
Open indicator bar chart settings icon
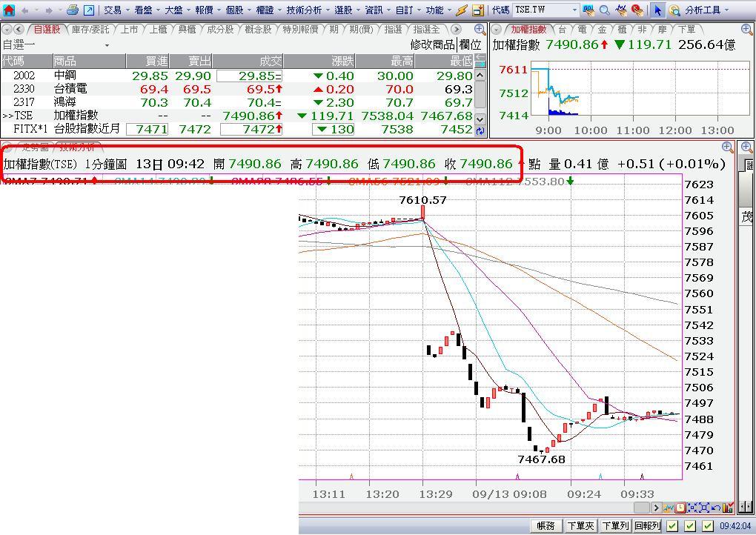[x=728, y=508]
